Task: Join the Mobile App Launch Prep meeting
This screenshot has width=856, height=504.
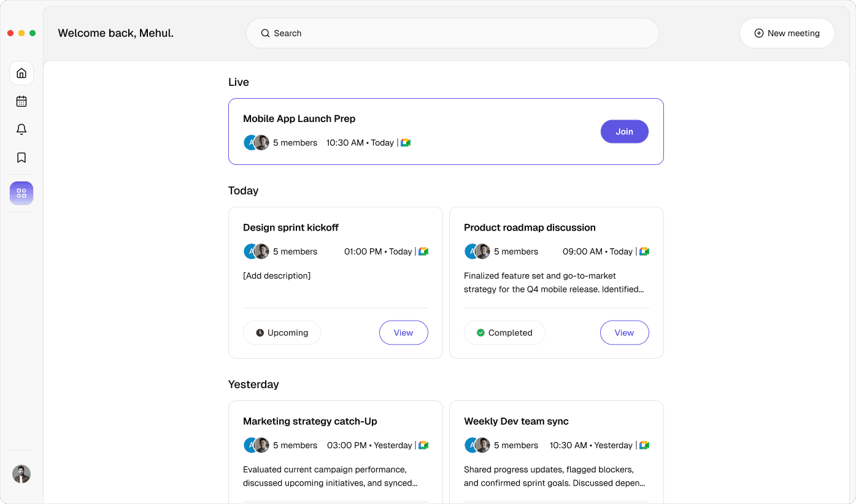Action: pos(624,132)
